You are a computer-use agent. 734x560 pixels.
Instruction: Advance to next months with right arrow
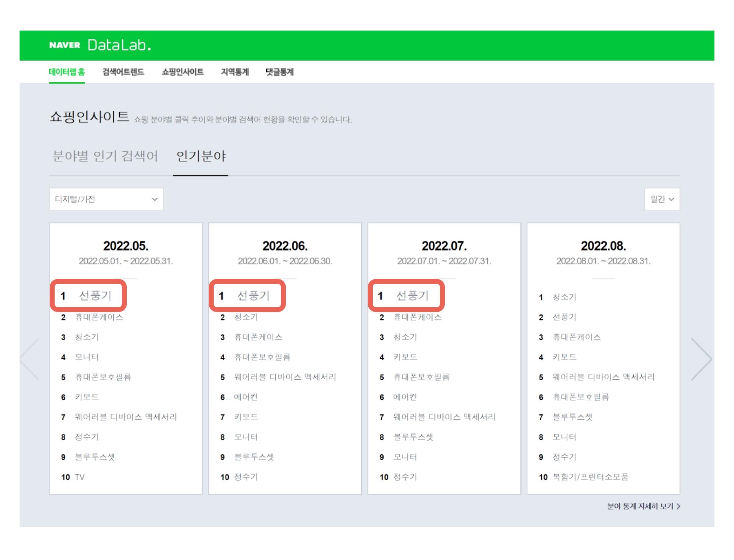pos(701,359)
